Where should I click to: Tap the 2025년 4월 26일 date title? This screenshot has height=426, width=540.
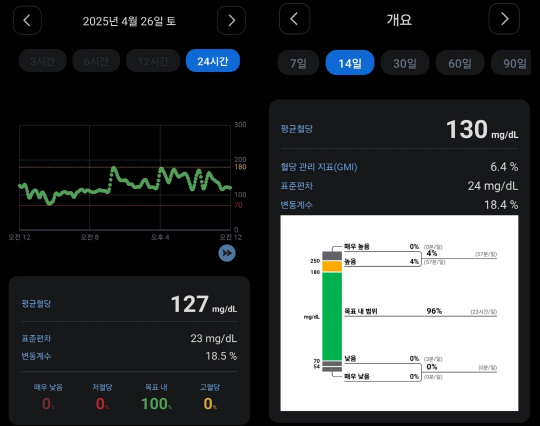129,21
